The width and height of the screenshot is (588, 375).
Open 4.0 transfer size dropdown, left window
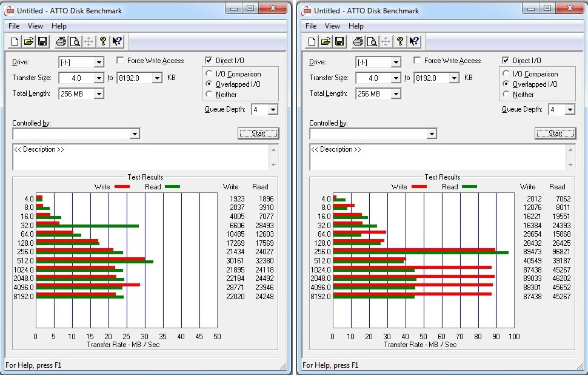(99, 78)
